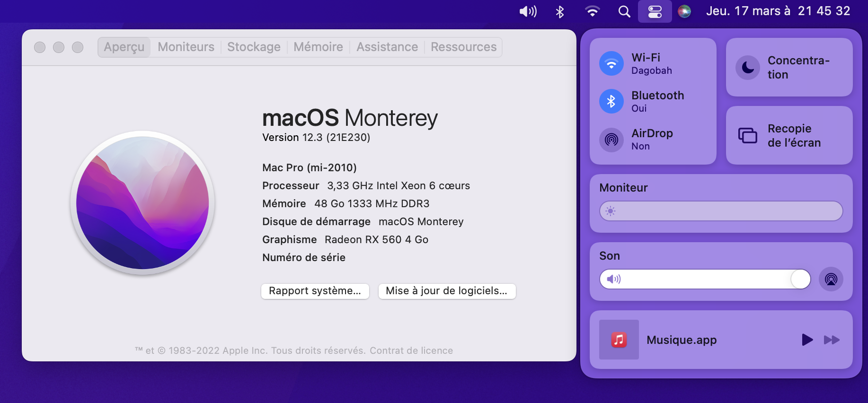Select '48 Go 1333 MHz DDR3' memory text
The width and height of the screenshot is (868, 403).
click(372, 204)
